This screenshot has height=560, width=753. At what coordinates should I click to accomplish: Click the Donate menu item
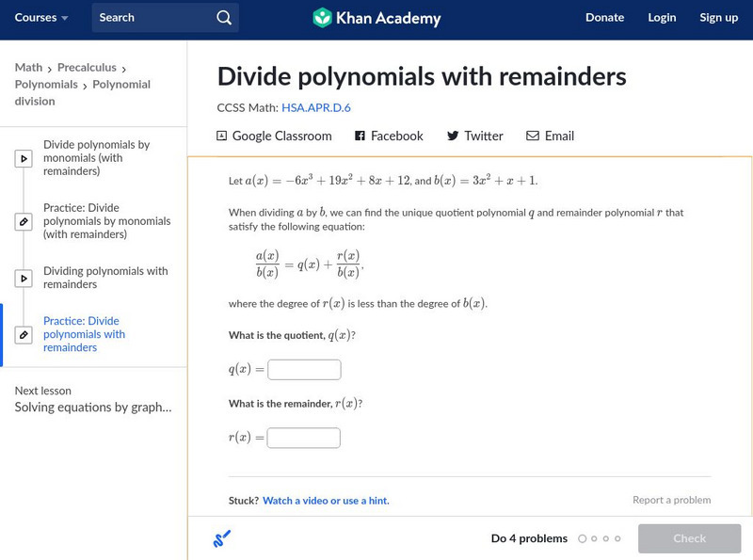click(x=604, y=18)
